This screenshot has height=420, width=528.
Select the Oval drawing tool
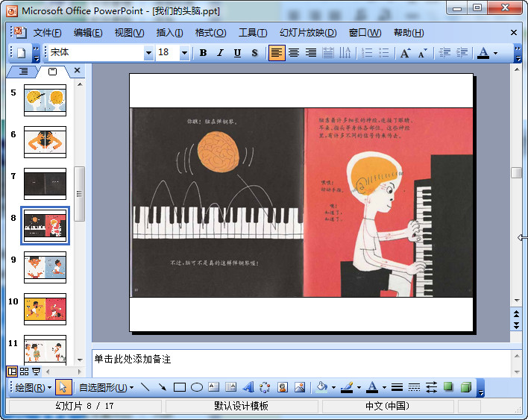click(x=197, y=387)
